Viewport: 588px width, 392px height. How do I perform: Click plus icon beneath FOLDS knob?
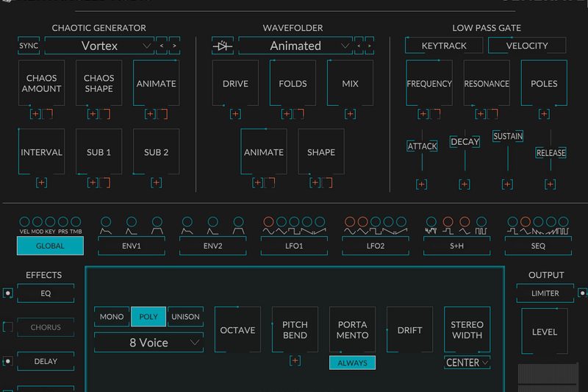pyautogui.click(x=287, y=114)
